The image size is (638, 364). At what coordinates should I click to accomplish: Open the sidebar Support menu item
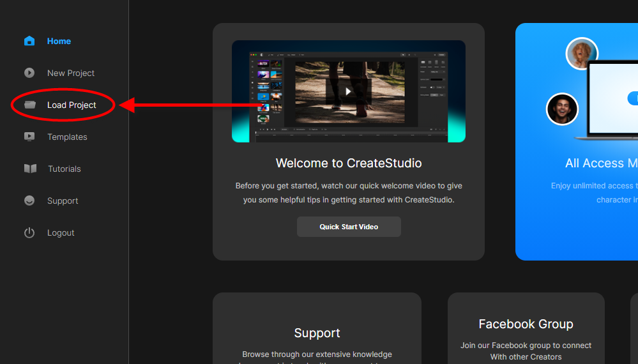[63, 201]
